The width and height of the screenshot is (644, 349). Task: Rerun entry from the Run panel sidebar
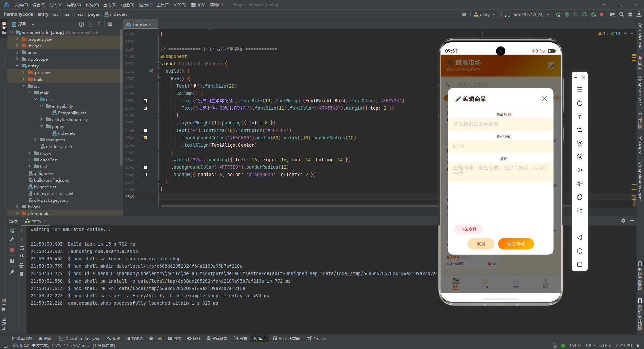pyautogui.click(x=12, y=231)
